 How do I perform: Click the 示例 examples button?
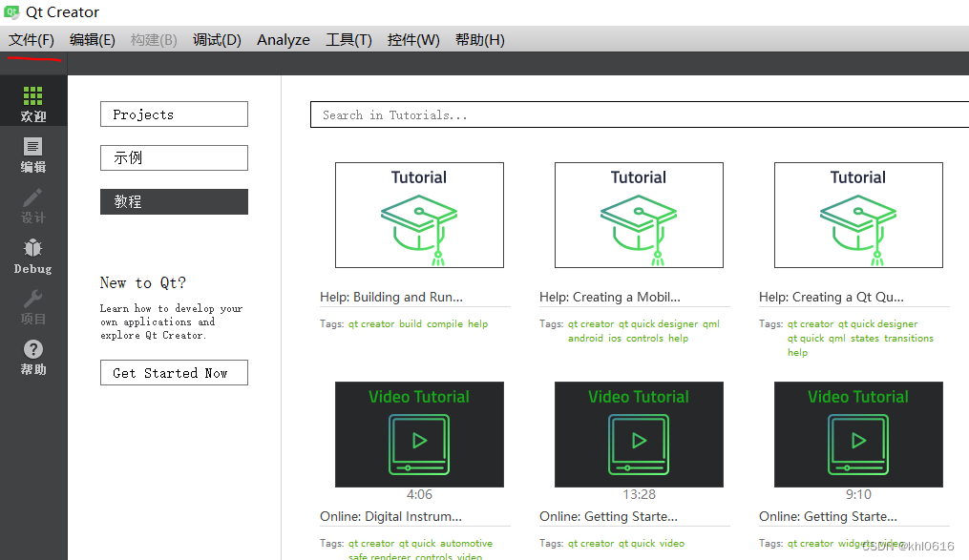pos(175,158)
